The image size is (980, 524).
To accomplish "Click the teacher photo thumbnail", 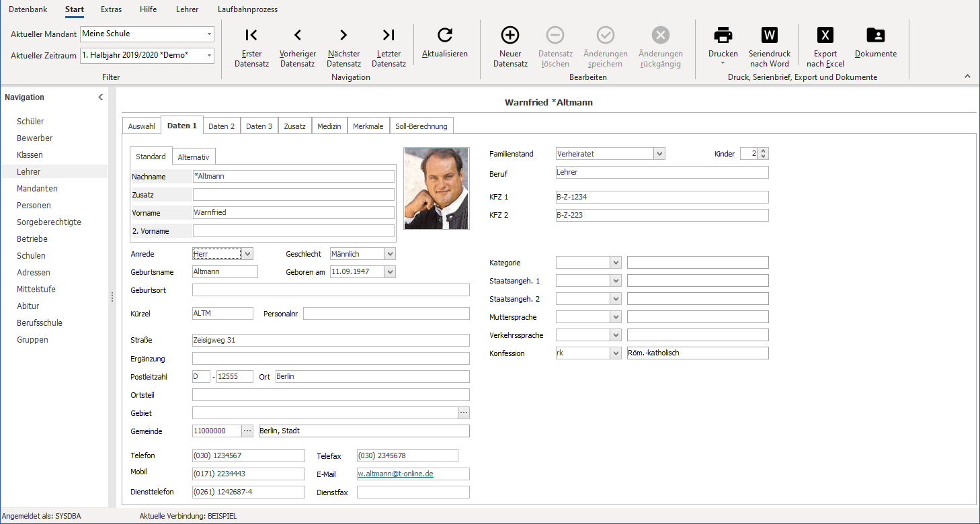I will click(x=436, y=188).
